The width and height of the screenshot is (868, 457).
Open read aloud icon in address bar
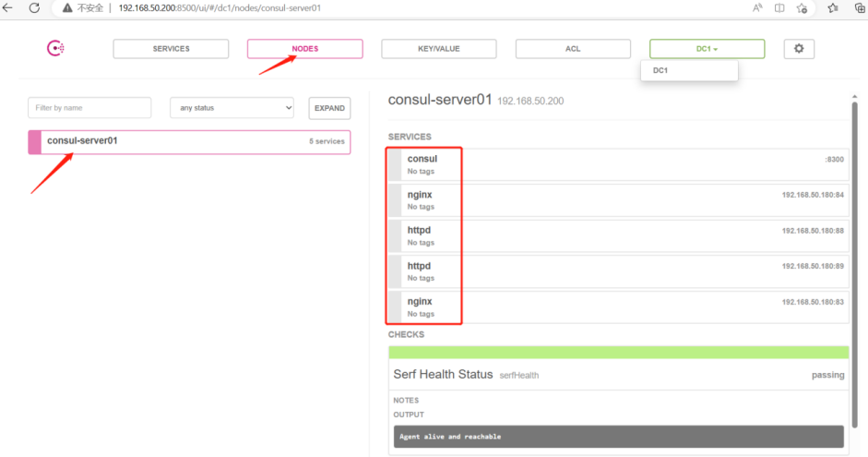tap(757, 7)
